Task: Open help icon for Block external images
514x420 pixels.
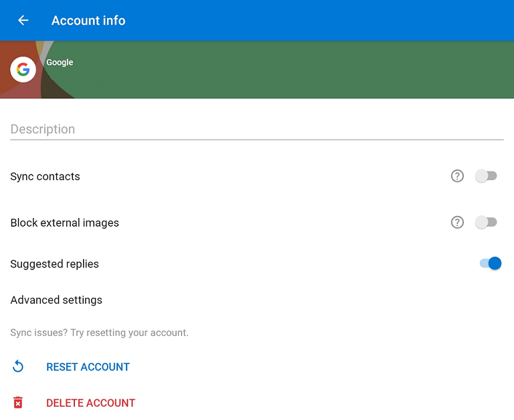Action: (457, 222)
